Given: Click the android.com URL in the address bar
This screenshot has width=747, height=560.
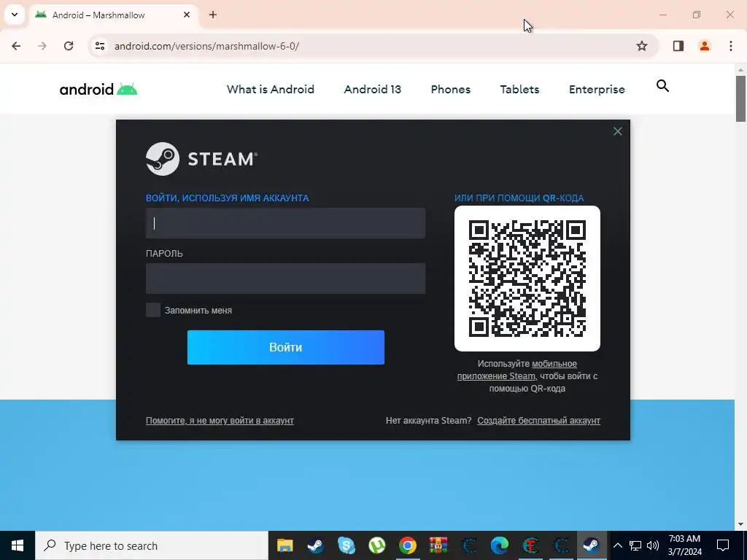Looking at the screenshot, I should pos(206,46).
